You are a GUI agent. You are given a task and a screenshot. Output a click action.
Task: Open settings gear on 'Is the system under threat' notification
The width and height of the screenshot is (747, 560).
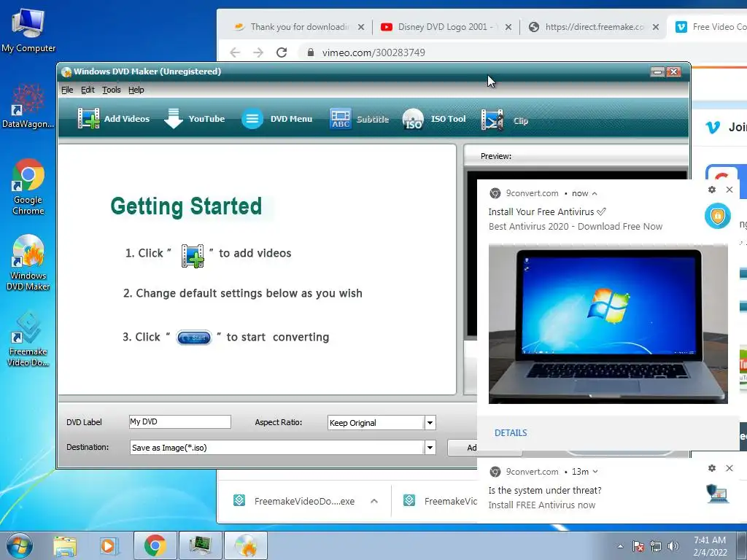712,468
